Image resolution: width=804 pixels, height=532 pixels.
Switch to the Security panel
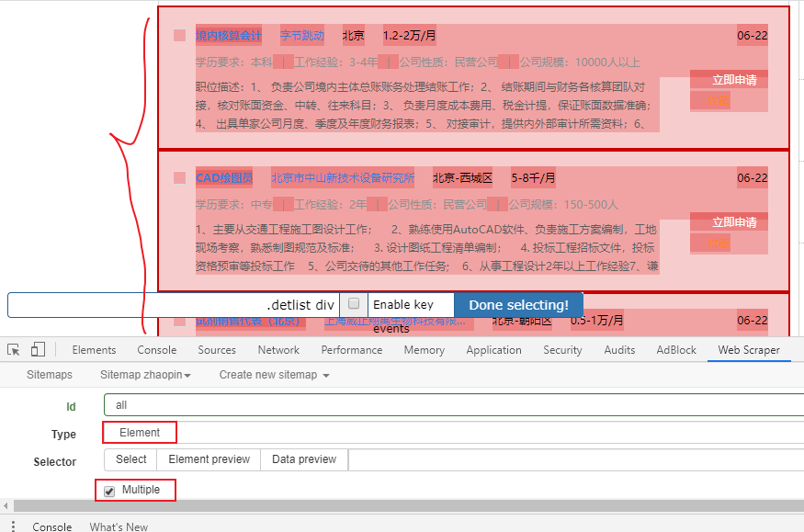point(564,349)
